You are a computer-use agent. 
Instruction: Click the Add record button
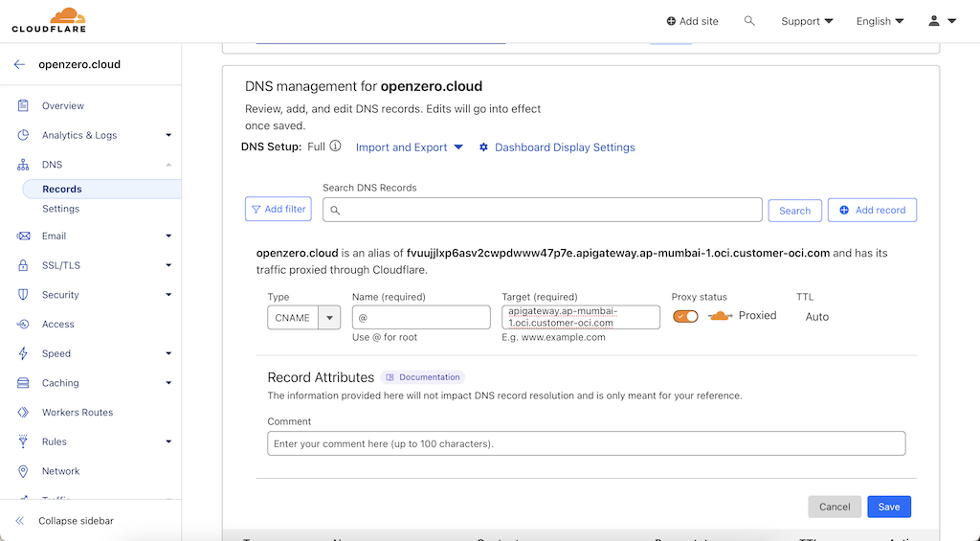[873, 210]
